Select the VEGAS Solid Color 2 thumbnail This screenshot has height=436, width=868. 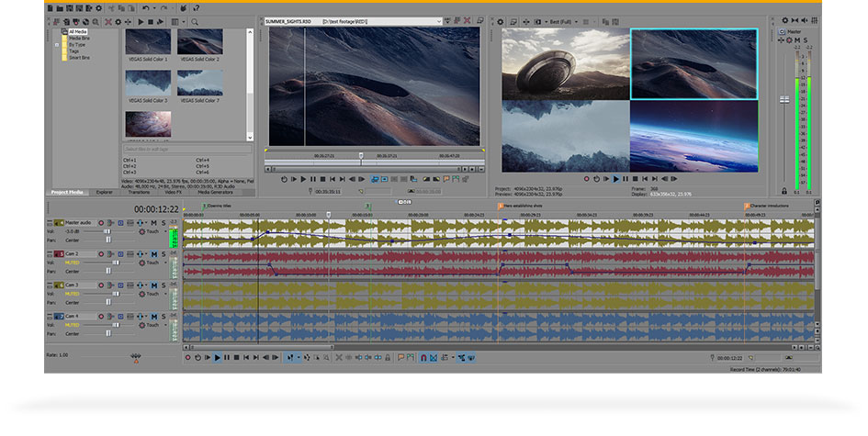pos(199,42)
